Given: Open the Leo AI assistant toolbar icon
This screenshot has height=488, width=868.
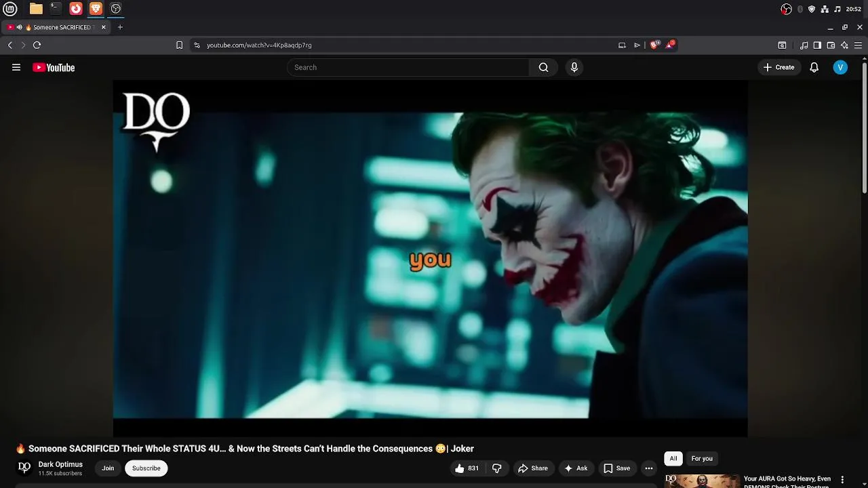Looking at the screenshot, I should tap(844, 45).
